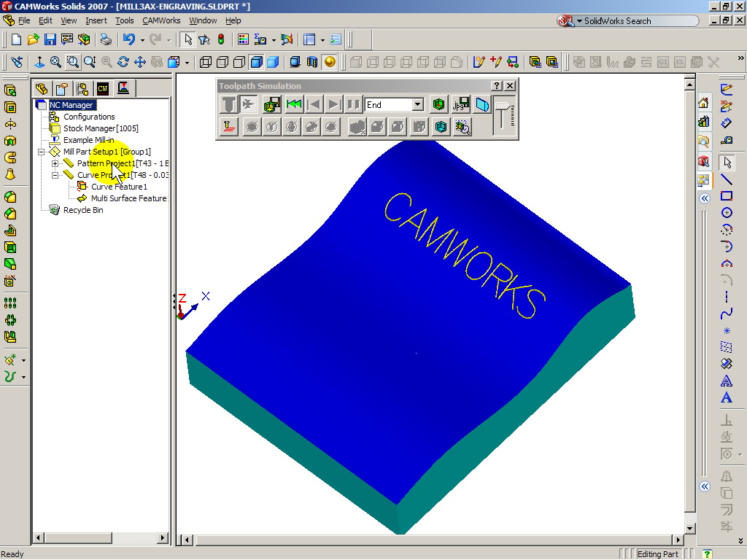Viewport: 747px width, 560px height.
Task: Click the tool collision red icon
Action: [x=228, y=127]
